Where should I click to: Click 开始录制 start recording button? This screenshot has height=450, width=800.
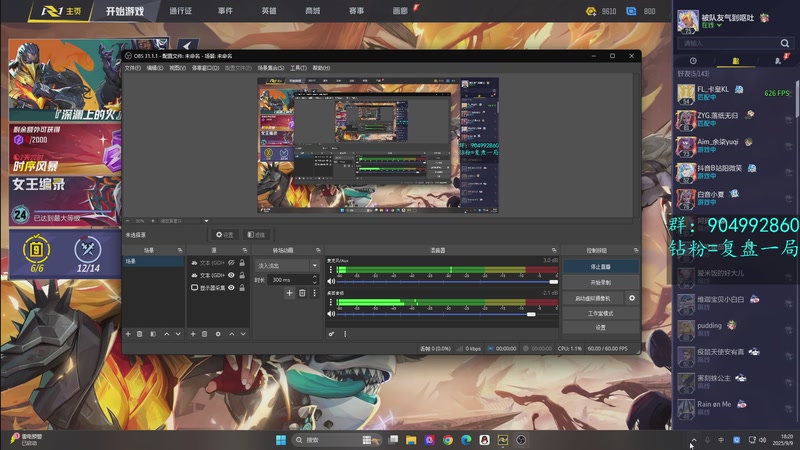click(x=601, y=282)
